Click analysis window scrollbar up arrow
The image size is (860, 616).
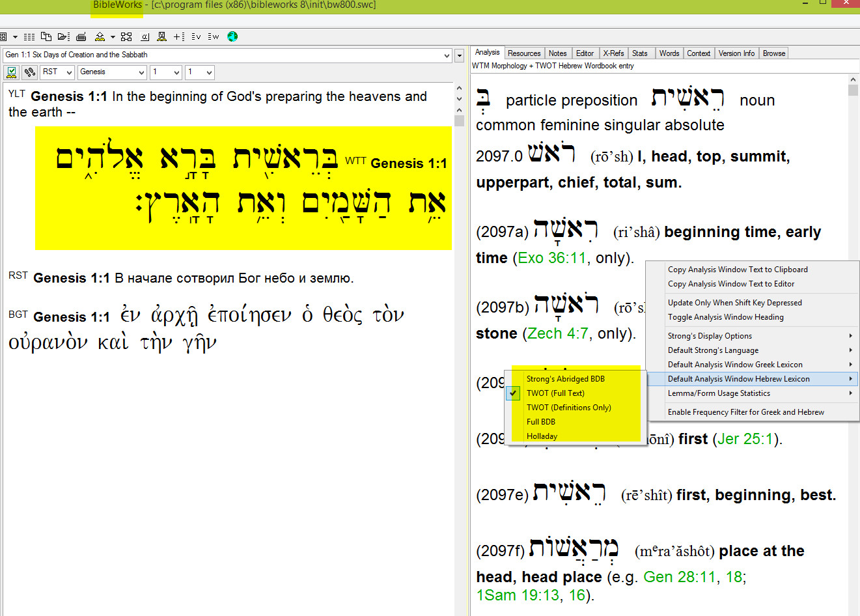point(853,80)
